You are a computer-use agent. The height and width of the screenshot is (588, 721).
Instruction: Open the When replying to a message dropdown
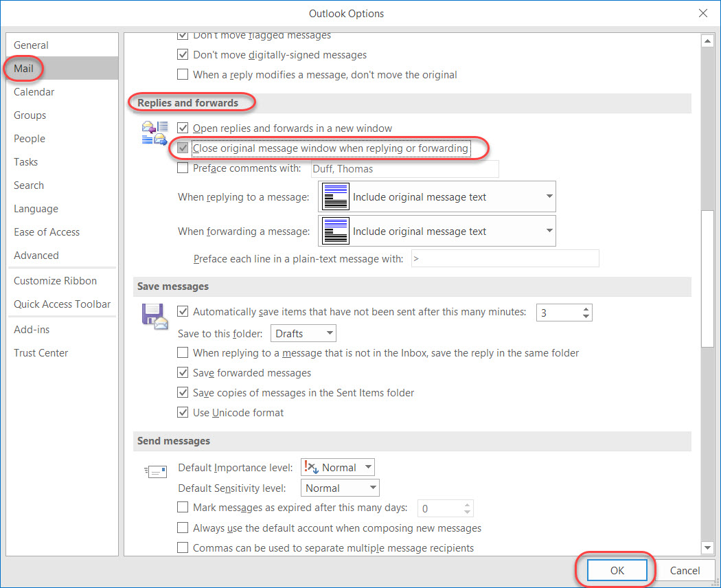[437, 197]
